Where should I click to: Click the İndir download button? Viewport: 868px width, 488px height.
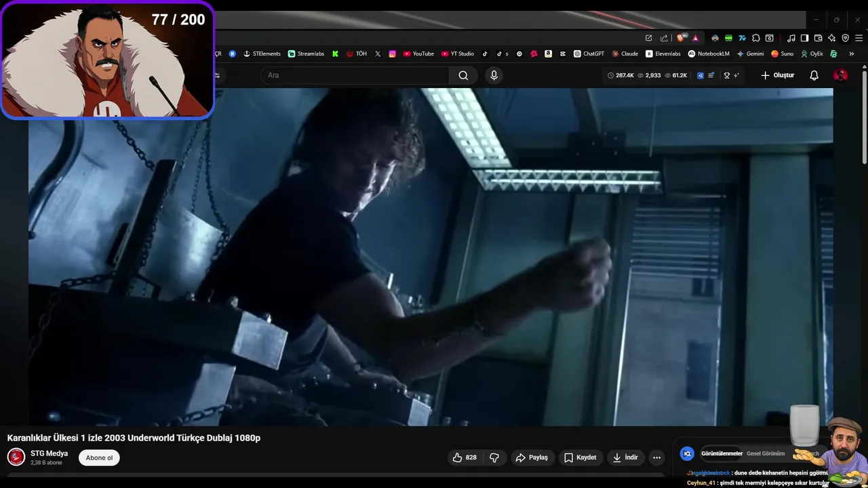625,457
